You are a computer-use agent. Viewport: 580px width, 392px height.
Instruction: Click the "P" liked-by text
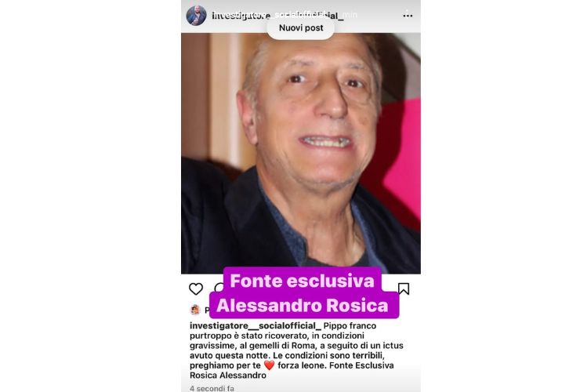coord(207,310)
